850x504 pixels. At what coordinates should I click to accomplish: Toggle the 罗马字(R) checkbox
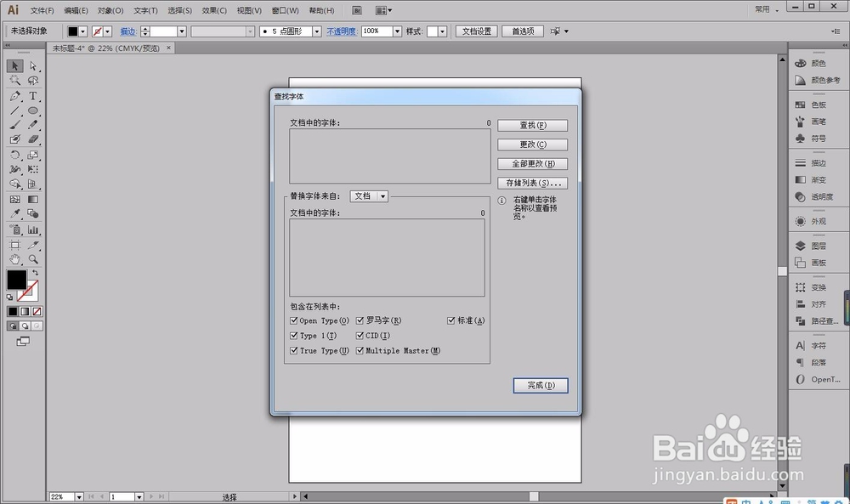[x=360, y=320]
